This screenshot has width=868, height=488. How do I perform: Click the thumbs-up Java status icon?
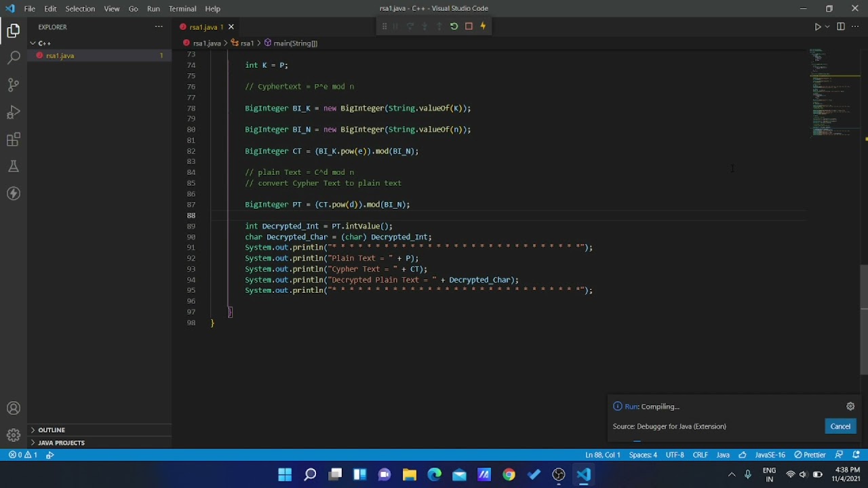tap(743, 455)
